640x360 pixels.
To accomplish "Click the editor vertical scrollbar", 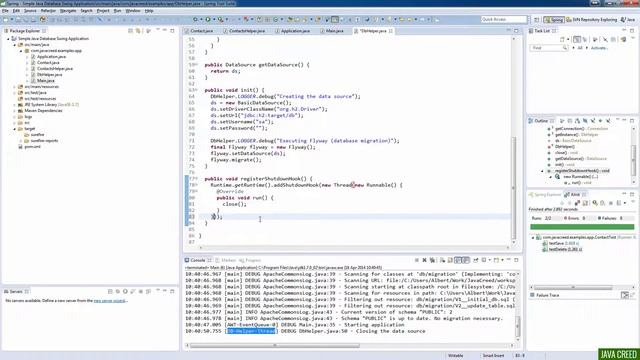I will (x=513, y=188).
